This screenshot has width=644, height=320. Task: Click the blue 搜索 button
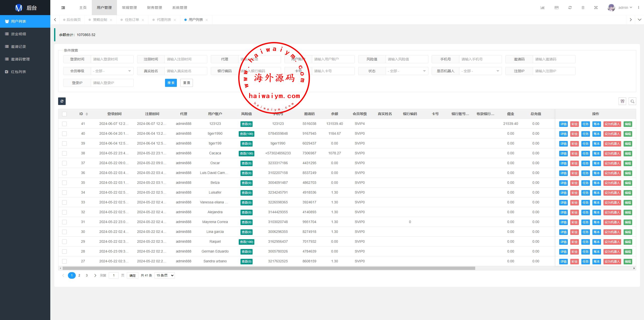coord(171,83)
